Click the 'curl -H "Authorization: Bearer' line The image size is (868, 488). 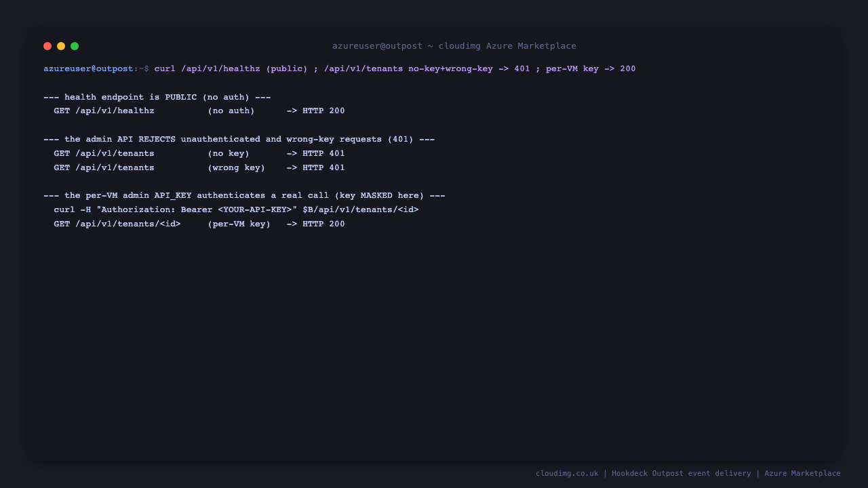tap(236, 209)
